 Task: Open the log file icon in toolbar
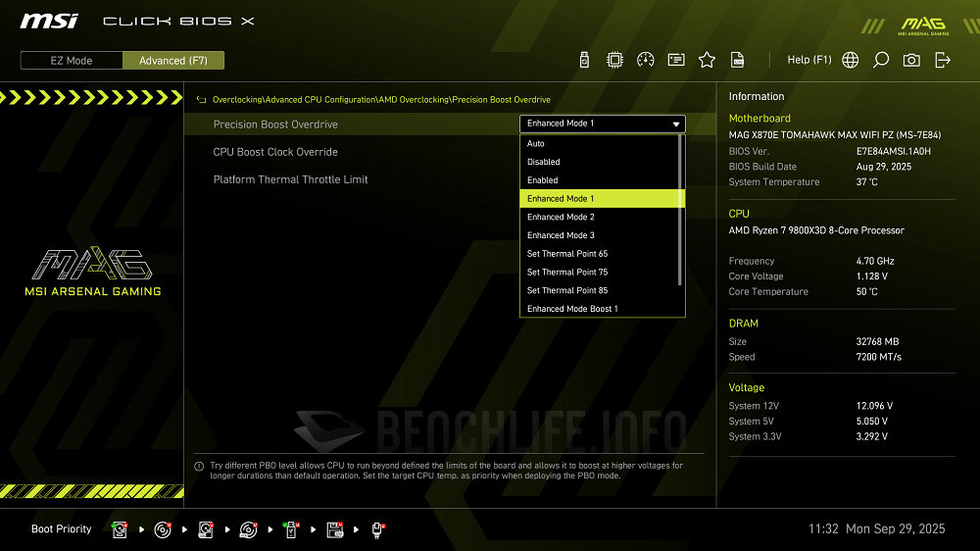pyautogui.click(x=738, y=60)
